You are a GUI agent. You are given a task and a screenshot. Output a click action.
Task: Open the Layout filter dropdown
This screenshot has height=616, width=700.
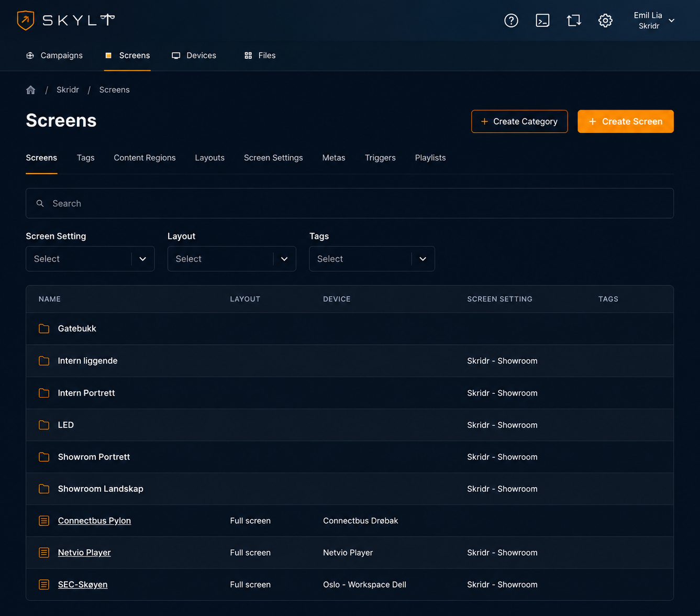click(x=231, y=259)
